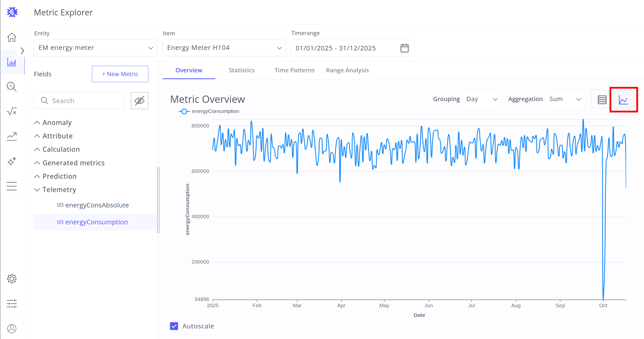Toggle hidden fields eye icon
Viewport: 644px width, 339px height.
[x=139, y=101]
